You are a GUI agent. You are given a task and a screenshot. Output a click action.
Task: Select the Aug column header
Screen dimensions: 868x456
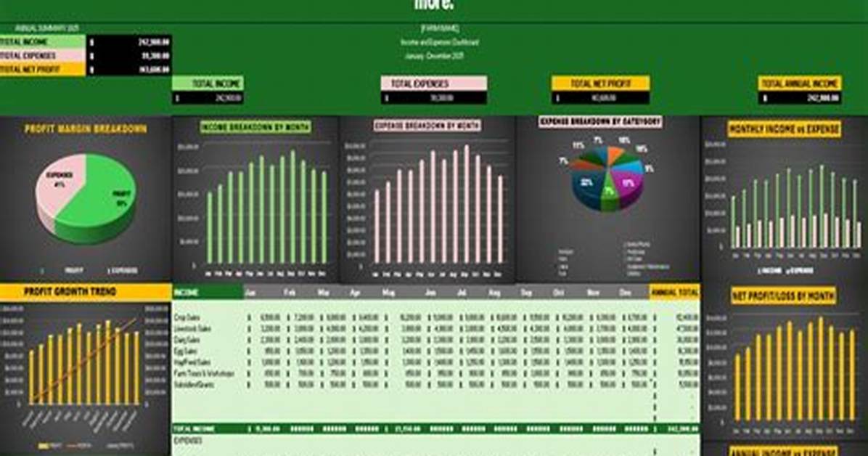coord(494,292)
